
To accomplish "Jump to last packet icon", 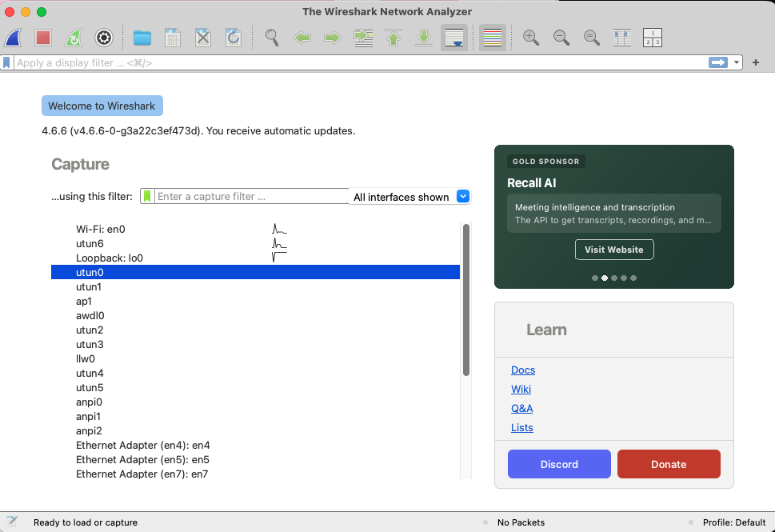I will [x=424, y=38].
